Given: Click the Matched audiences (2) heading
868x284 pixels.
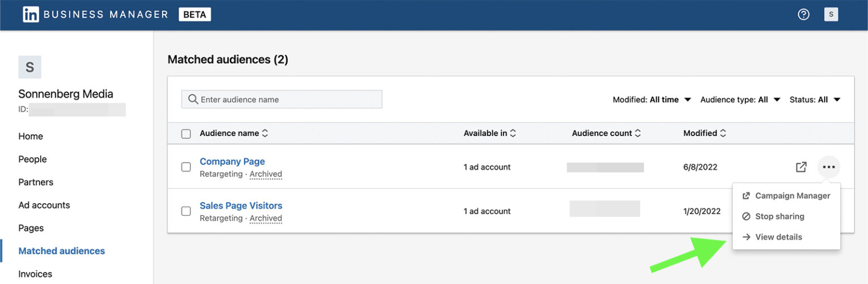Looking at the screenshot, I should (x=228, y=59).
